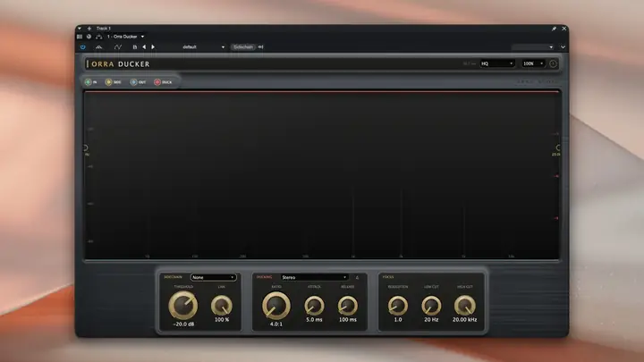Click the 20 Hz low cut value
644x362 pixels.
(431, 320)
